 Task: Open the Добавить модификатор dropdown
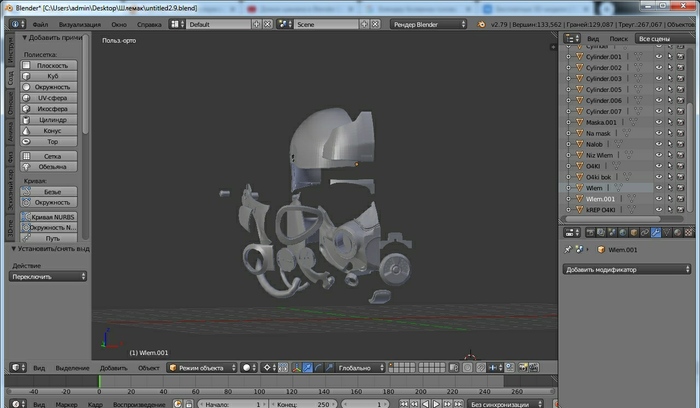[627, 269]
